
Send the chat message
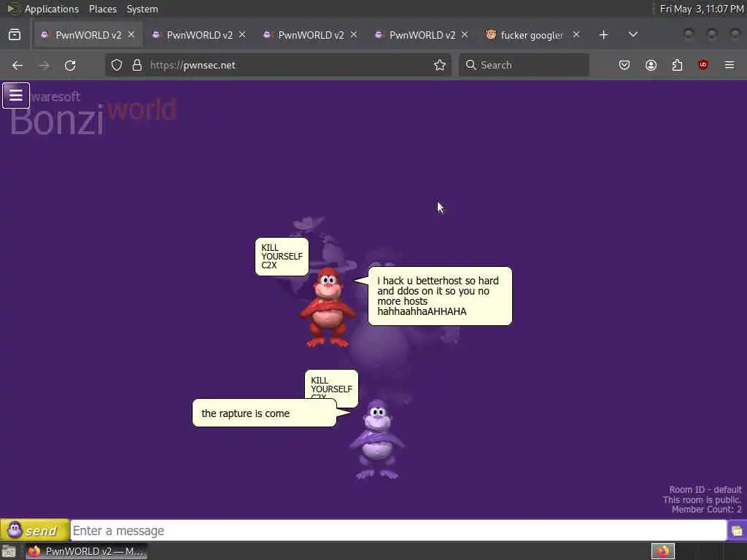click(35, 530)
